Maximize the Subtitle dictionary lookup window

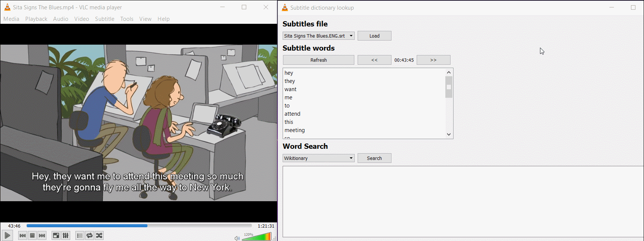633,7
